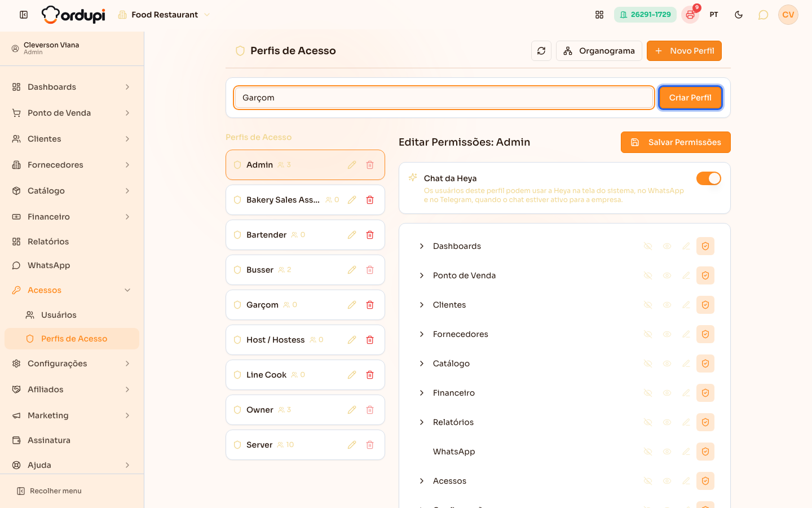Open the apps grid icon in the header
Viewport: 812px width, 508px height.
[599, 15]
